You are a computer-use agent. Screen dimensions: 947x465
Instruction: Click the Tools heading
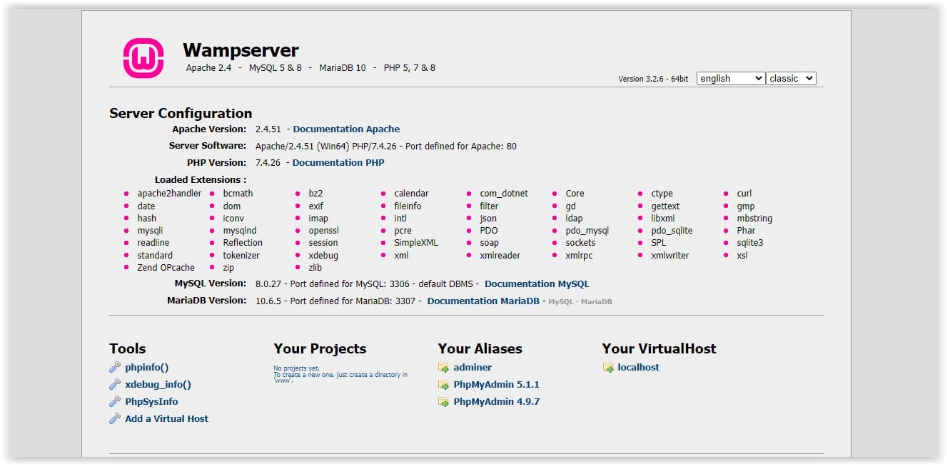(x=127, y=349)
